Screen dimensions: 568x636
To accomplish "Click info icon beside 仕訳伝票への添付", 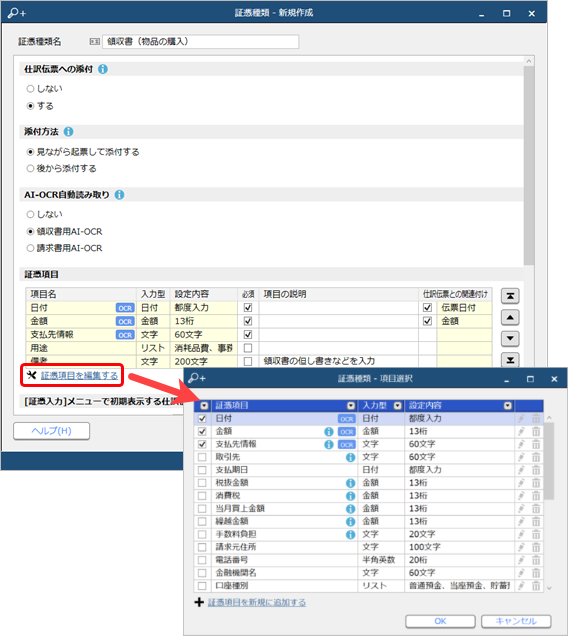I will (x=103, y=69).
